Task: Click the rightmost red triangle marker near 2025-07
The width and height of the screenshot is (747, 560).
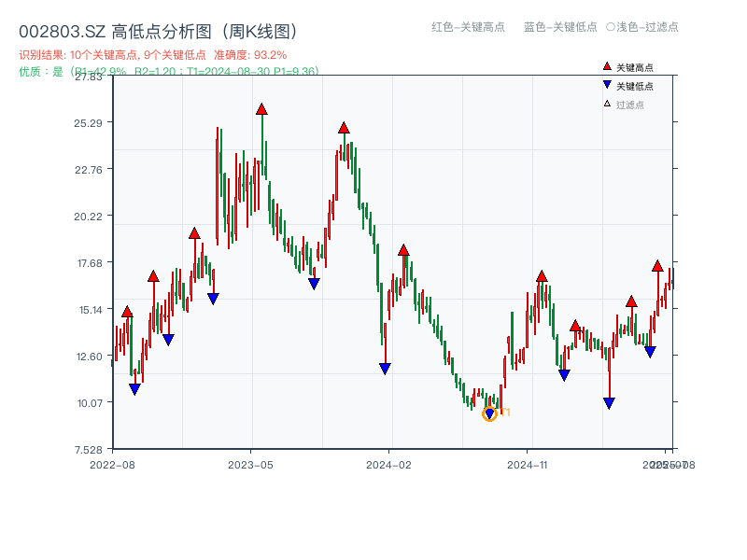Action: [x=656, y=264]
